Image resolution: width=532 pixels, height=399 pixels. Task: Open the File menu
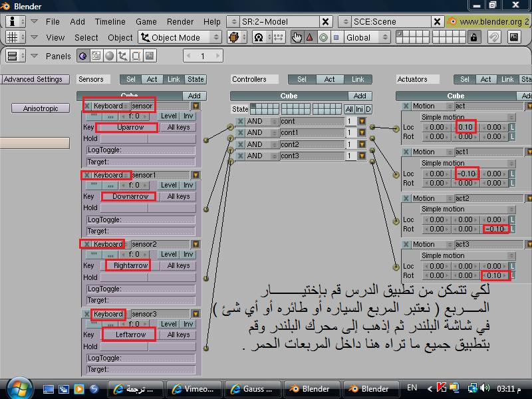click(x=53, y=22)
